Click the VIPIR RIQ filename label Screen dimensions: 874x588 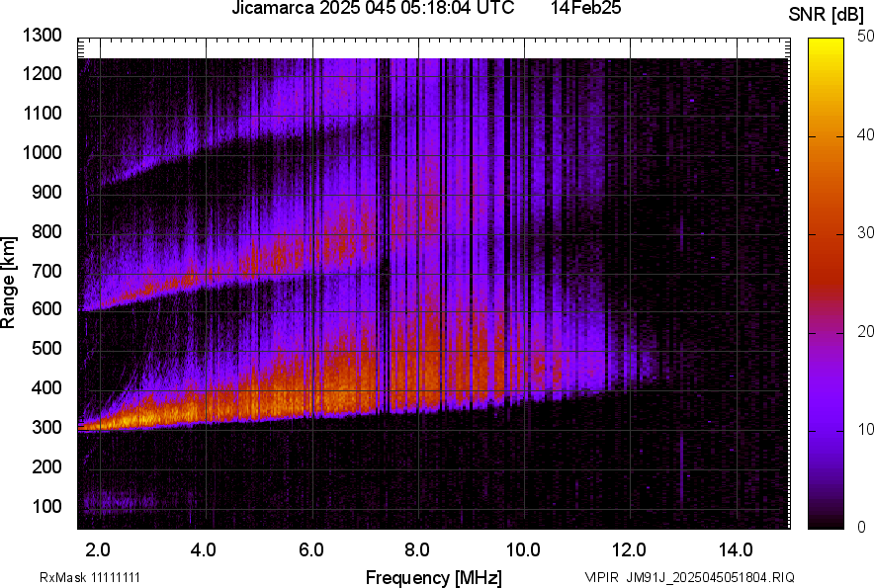point(689,577)
